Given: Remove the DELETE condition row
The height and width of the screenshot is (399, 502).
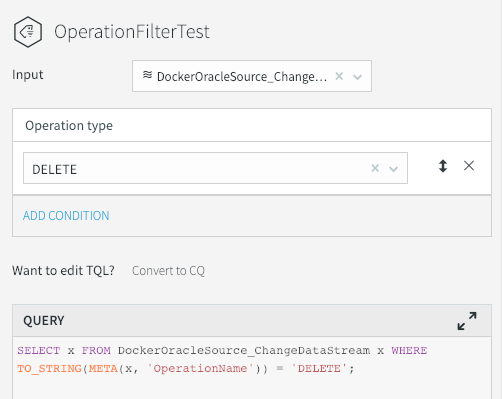Looking at the screenshot, I should pyautogui.click(x=469, y=165).
